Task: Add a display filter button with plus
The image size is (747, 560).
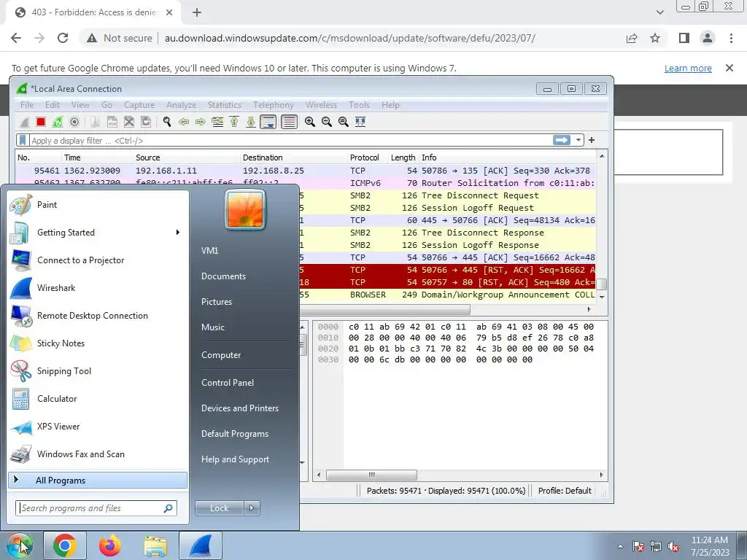Action: pos(592,140)
